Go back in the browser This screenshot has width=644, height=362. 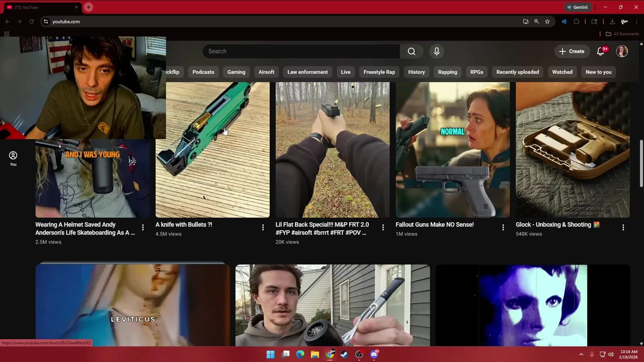[7, 22]
